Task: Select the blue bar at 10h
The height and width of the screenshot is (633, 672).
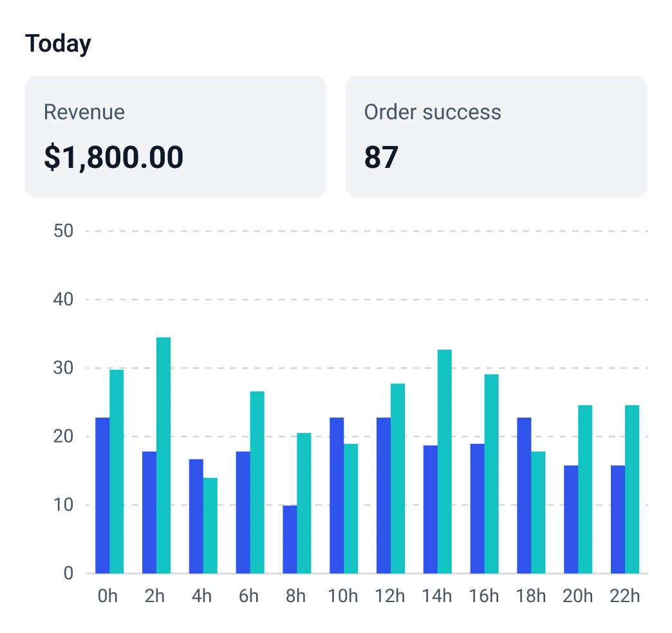Action: pos(337,495)
